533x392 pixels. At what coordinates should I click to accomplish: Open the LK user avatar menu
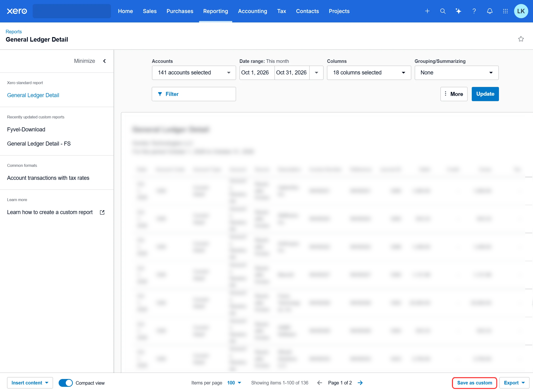(x=521, y=11)
